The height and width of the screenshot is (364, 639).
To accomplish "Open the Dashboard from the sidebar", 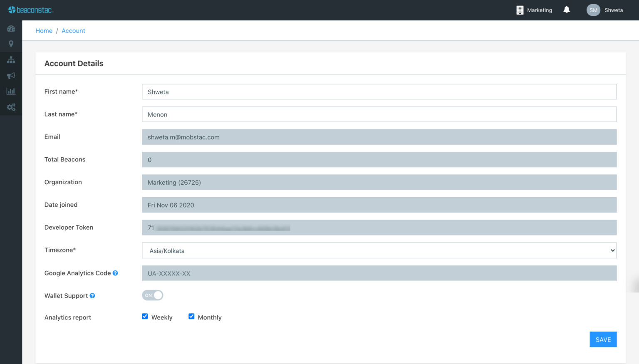I will 11,28.
